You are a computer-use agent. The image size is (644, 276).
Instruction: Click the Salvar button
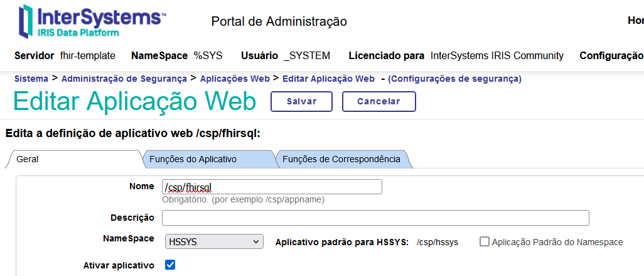(301, 101)
